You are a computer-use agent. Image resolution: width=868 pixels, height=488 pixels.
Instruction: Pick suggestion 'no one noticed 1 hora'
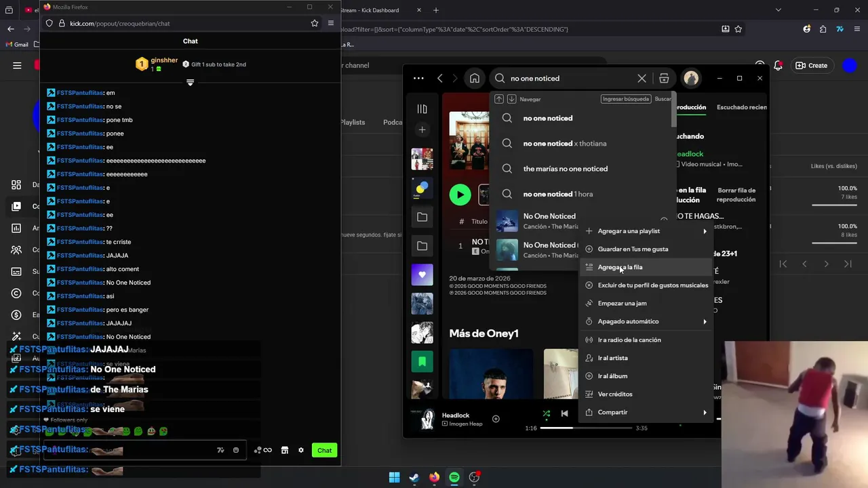(x=582, y=194)
